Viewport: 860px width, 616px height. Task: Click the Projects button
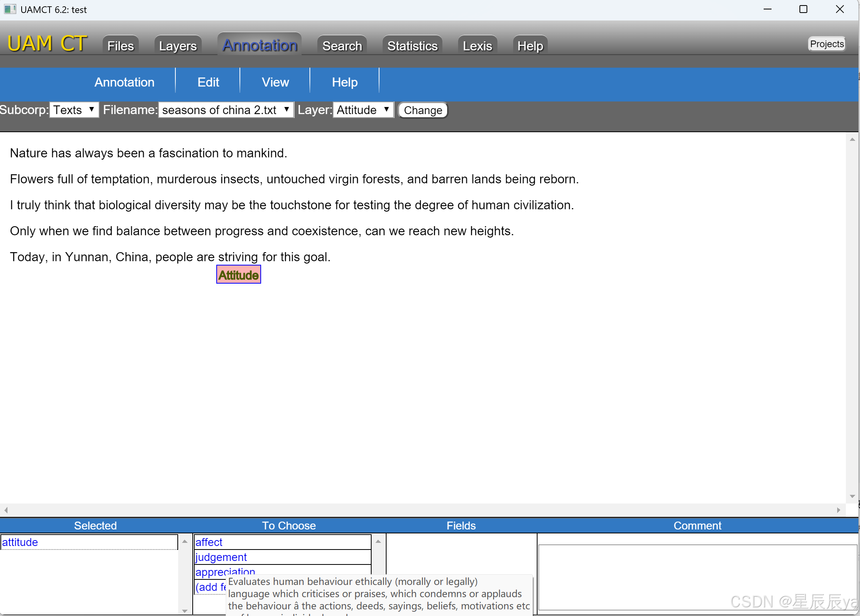(x=826, y=44)
